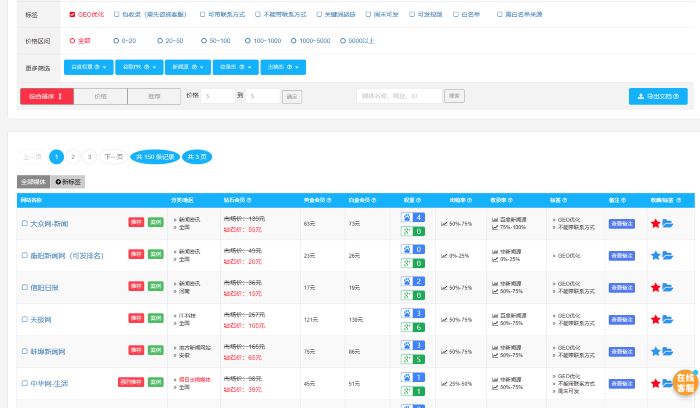700x408 pixels.
Task: Expand the 出稿率 filter dropdown
Action: pos(283,67)
